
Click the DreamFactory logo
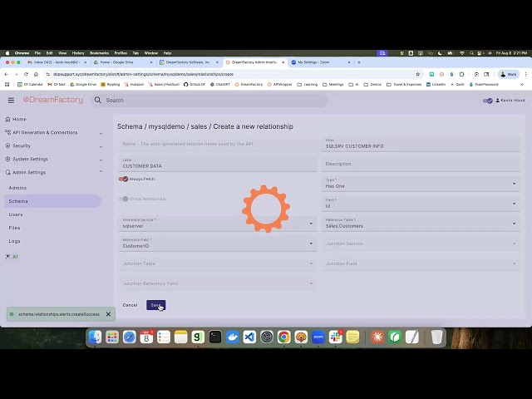53,100
